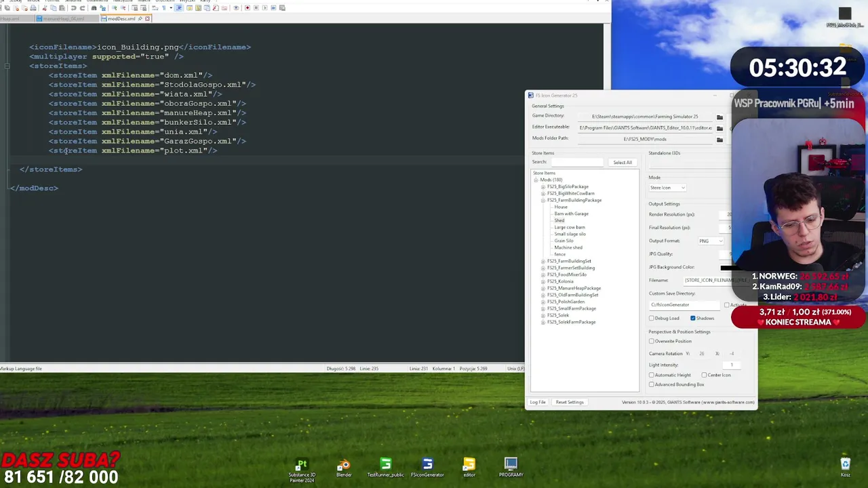
Task: Click the eye-shaped monitoring toolbar icon
Action: click(x=236, y=8)
